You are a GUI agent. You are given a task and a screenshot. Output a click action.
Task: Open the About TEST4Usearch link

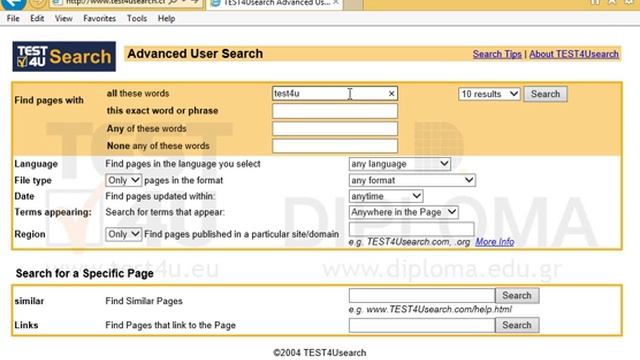click(x=574, y=54)
